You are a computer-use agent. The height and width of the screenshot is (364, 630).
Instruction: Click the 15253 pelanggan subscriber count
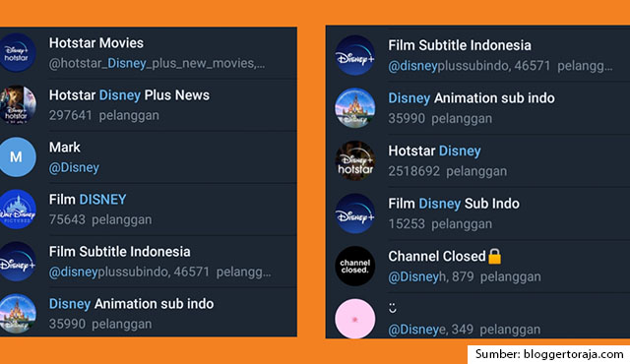click(x=440, y=224)
